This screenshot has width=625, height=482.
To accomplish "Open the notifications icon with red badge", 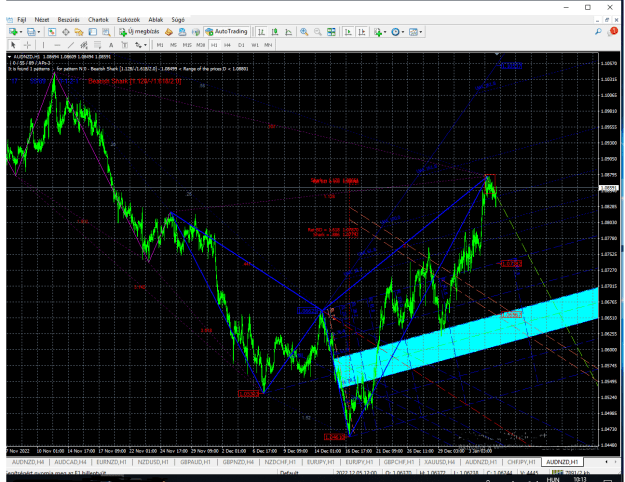I will (612, 31).
